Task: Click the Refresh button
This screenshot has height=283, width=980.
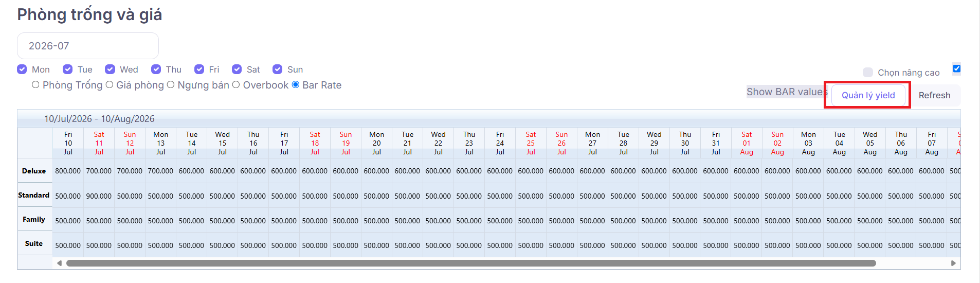Action: click(934, 95)
